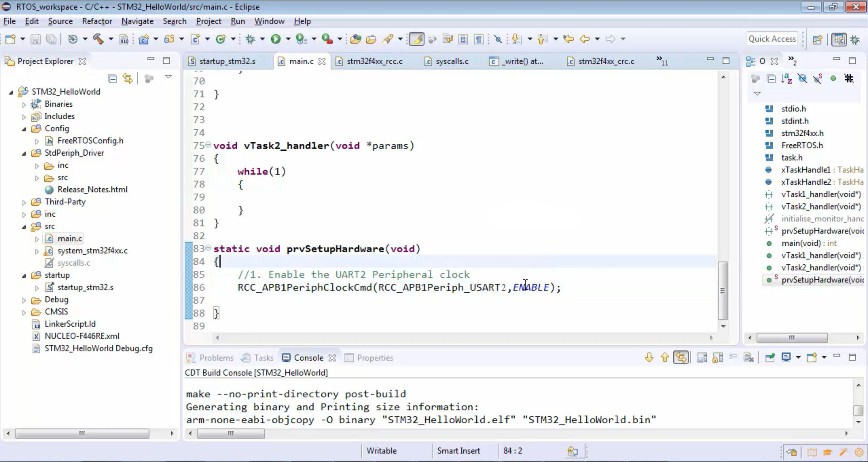Click the New C/C++ project icon
868x462 pixels.
pos(144,39)
